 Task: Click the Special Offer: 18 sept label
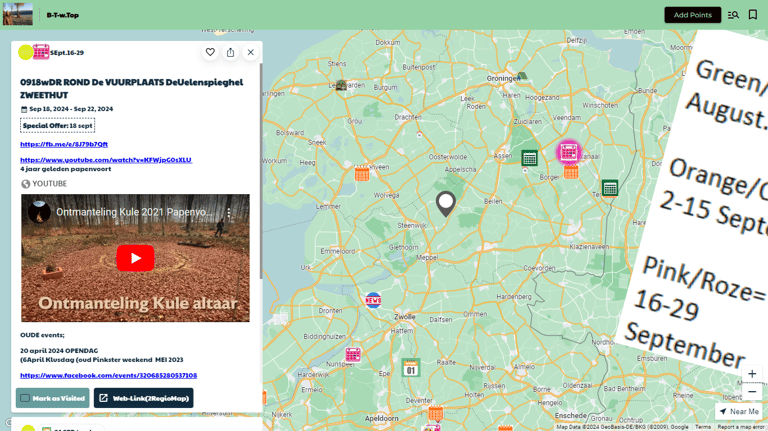[x=57, y=125]
